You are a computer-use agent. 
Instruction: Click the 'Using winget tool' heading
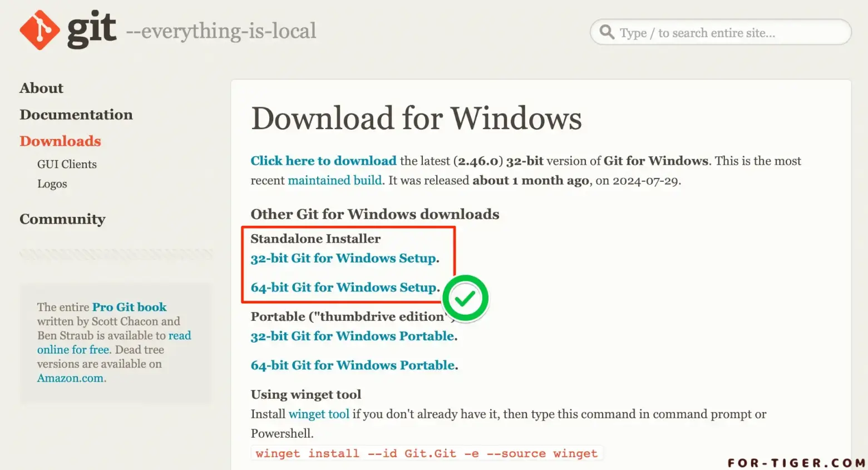[306, 394]
